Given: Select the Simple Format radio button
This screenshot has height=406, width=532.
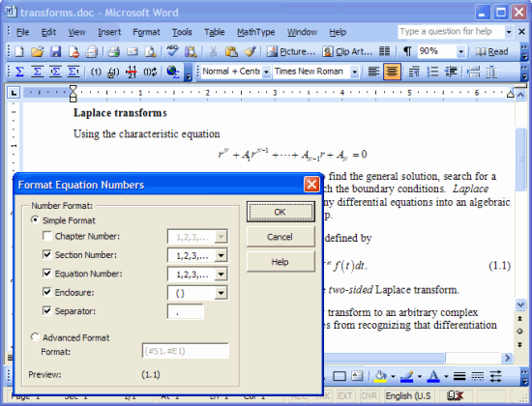Looking at the screenshot, I should [35, 220].
